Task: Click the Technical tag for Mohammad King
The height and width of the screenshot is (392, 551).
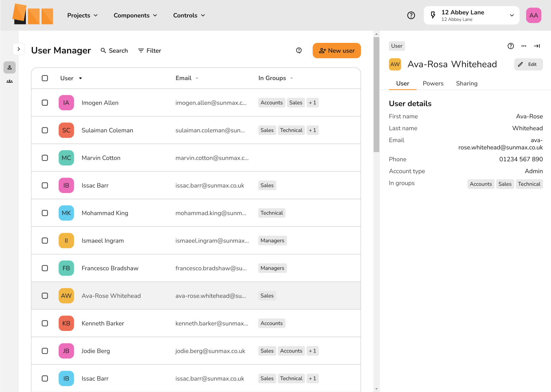Action: click(272, 213)
